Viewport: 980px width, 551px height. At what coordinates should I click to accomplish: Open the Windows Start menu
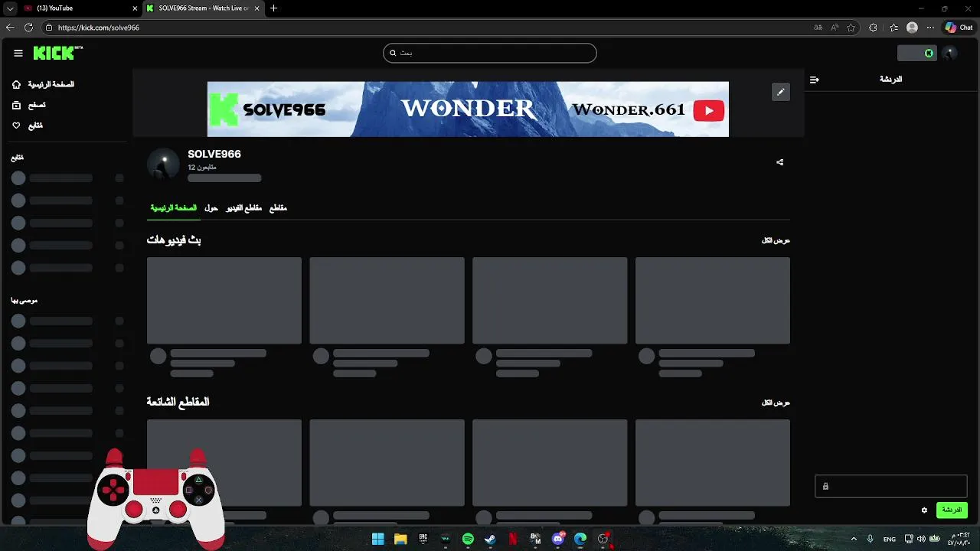[x=378, y=539]
